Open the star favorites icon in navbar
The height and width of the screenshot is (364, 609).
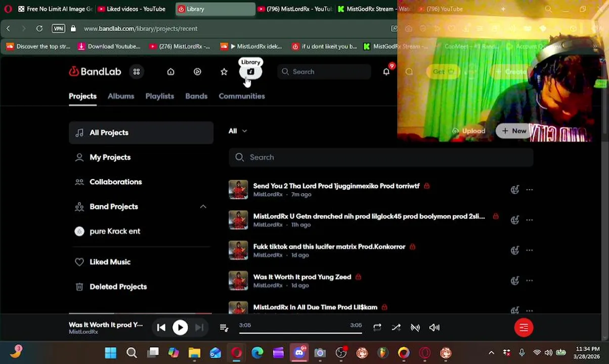click(224, 72)
